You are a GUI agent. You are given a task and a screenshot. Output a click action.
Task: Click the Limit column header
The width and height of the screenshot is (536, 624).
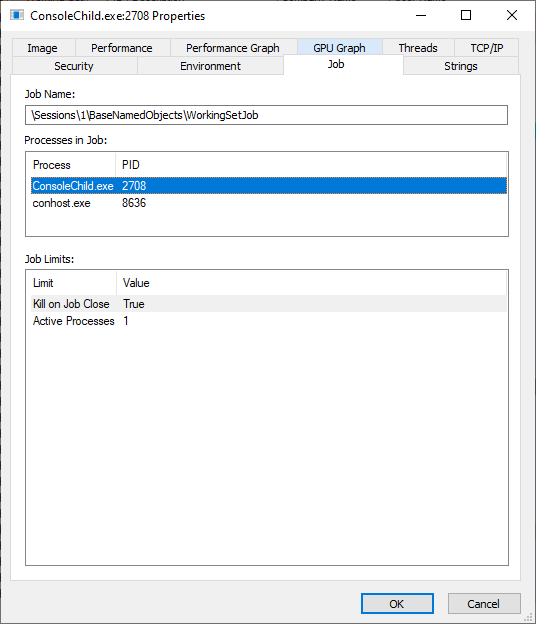[72, 283]
